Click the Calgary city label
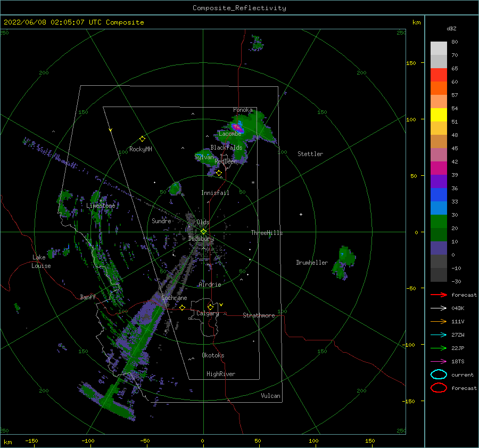Viewport: 479px width, 448px height. (208, 313)
